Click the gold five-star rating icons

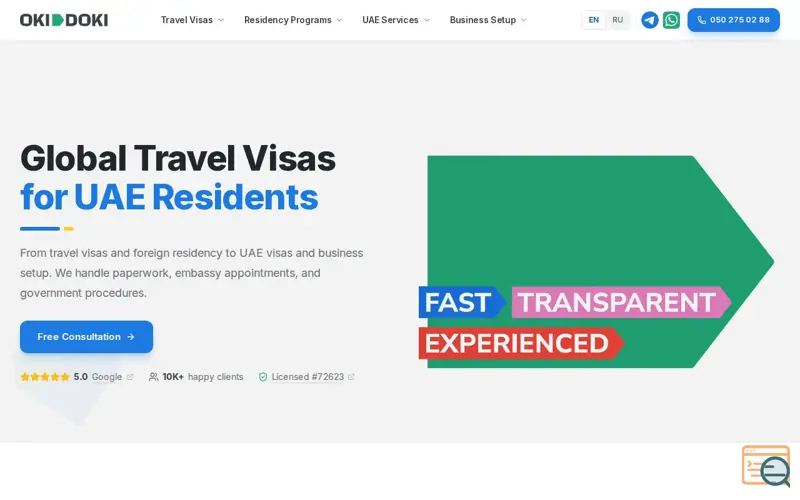click(45, 377)
